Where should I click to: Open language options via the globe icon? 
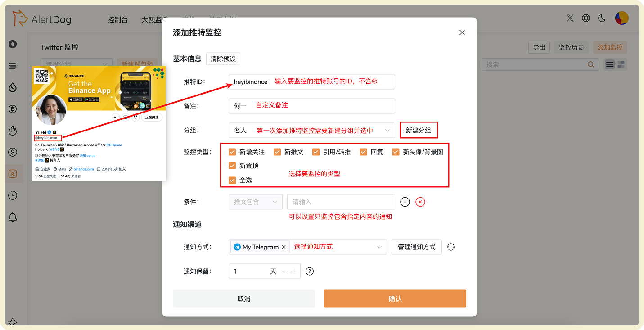(x=586, y=18)
